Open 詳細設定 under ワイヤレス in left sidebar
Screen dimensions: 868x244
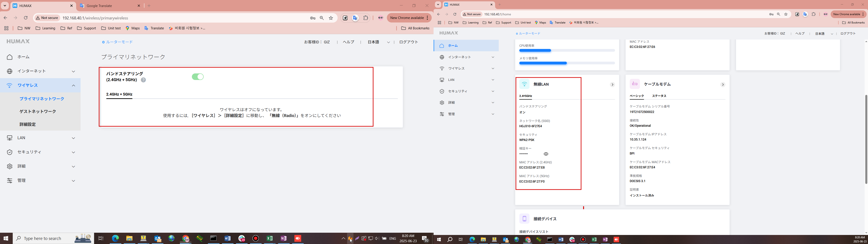28,124
